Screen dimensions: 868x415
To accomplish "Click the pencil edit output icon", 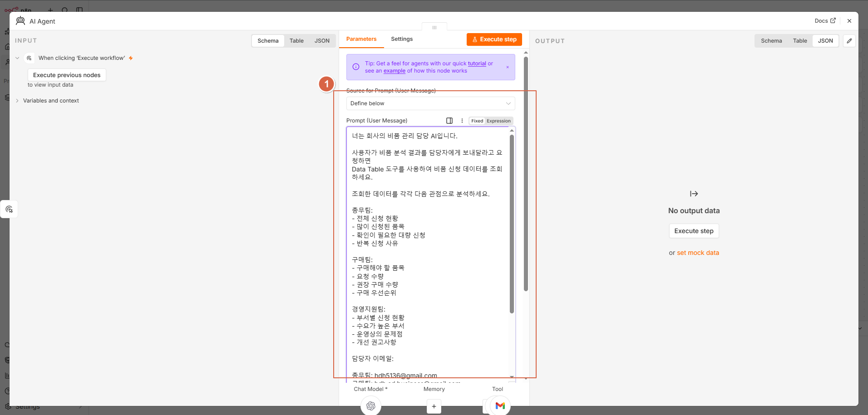I will (x=849, y=41).
